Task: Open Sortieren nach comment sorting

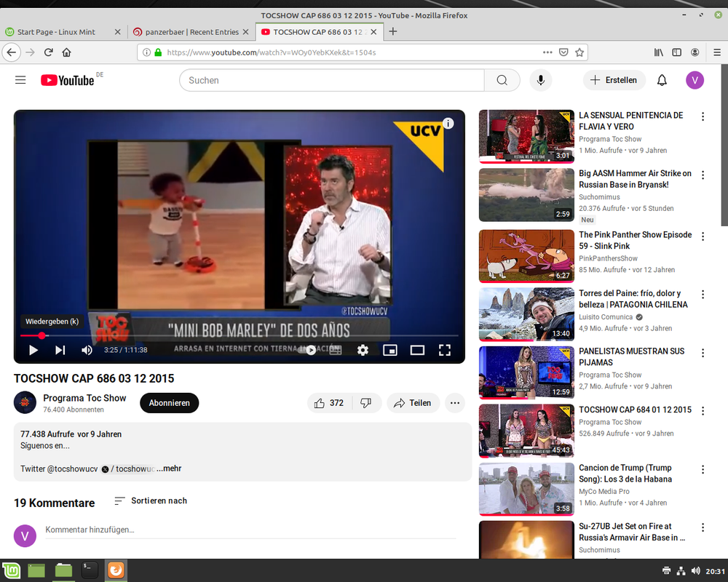Action: tap(151, 501)
